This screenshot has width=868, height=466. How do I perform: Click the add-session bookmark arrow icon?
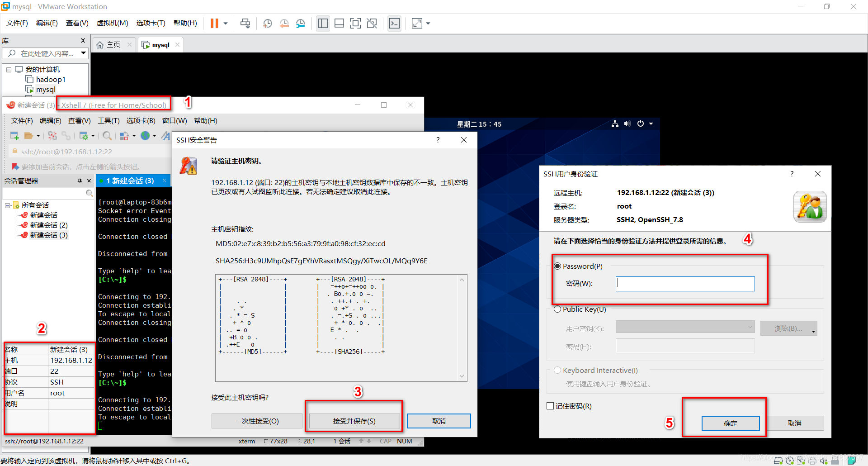click(x=15, y=166)
